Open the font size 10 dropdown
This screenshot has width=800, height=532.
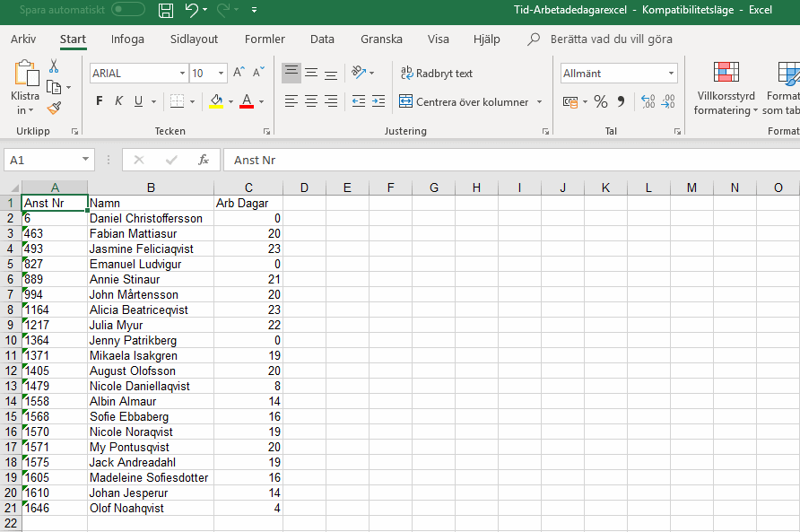click(221, 74)
